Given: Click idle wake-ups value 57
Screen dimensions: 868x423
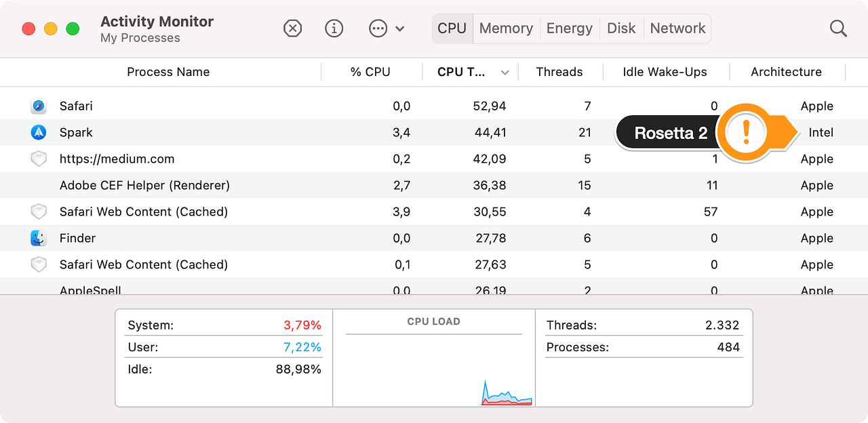Looking at the screenshot, I should pyautogui.click(x=710, y=212).
